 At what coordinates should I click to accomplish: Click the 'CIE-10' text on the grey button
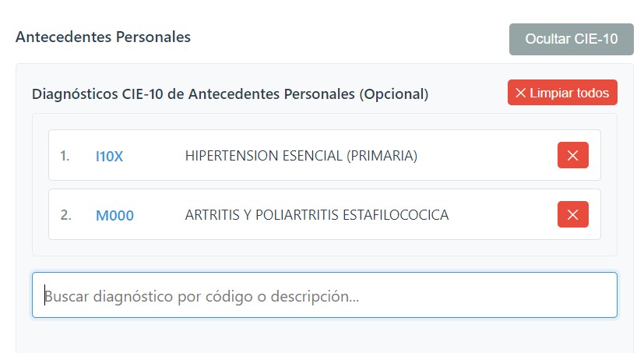tap(596, 40)
